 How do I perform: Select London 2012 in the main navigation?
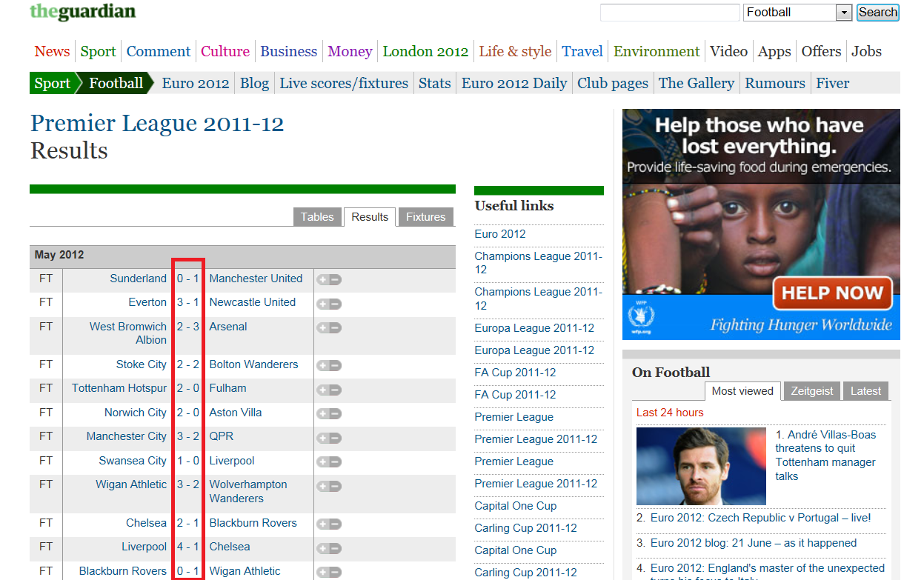tap(425, 51)
